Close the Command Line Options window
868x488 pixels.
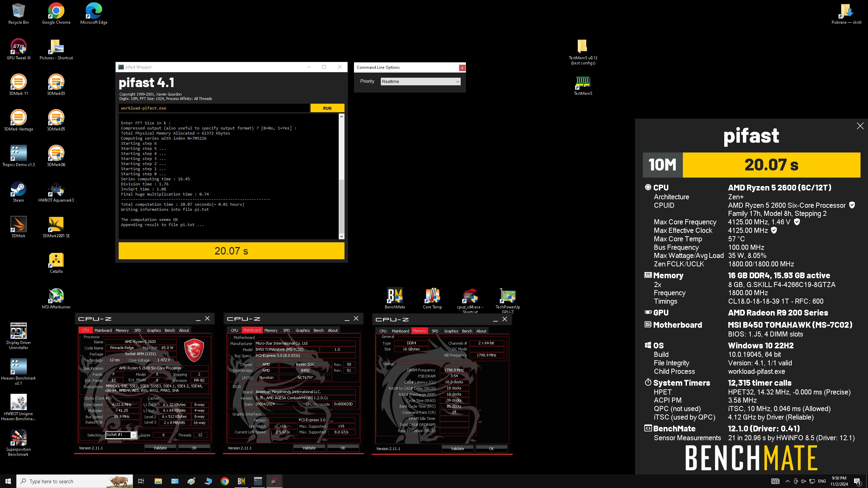tap(462, 68)
